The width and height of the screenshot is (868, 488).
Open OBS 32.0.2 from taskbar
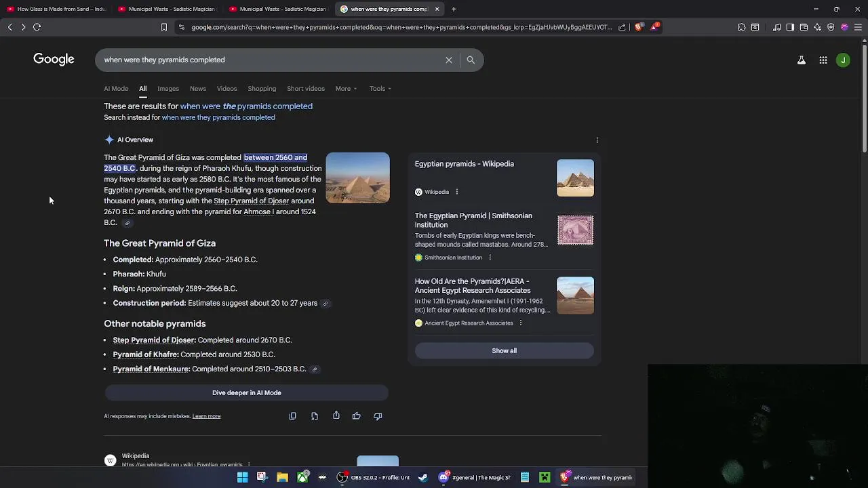(x=374, y=477)
